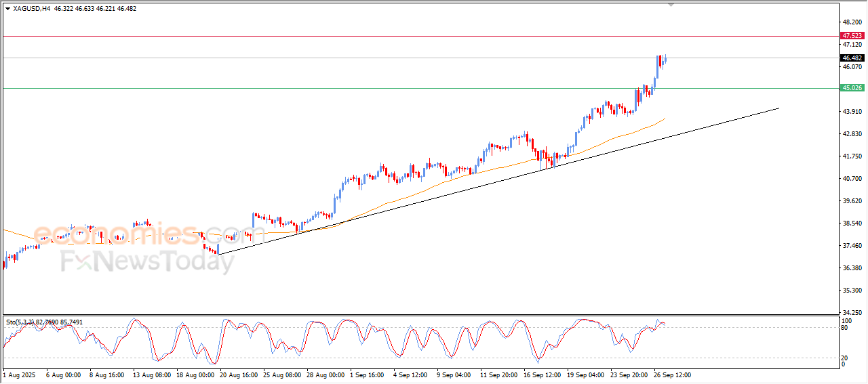Image resolution: width=868 pixels, height=384 pixels.
Task: Click the 6 Aug 00:00 date label
Action: (64, 374)
